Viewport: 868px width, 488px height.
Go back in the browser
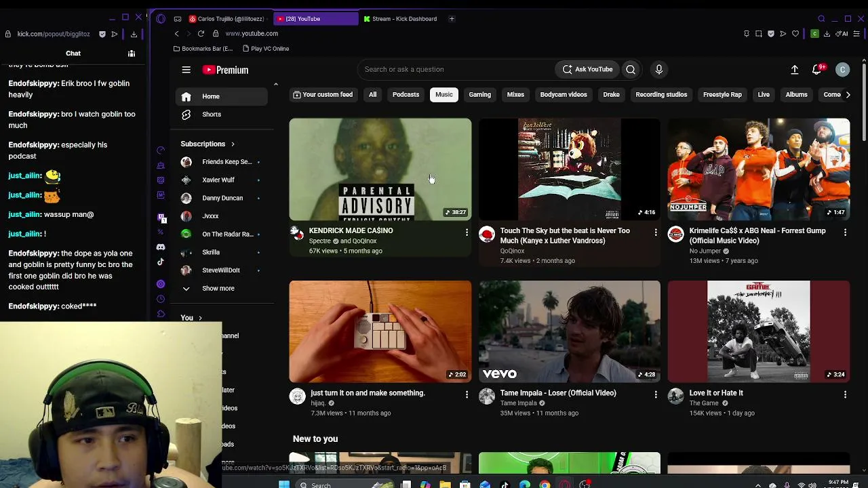pos(177,33)
